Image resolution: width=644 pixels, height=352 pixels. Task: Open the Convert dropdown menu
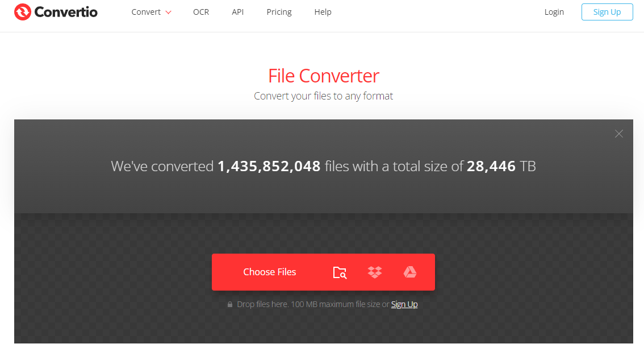pos(151,13)
